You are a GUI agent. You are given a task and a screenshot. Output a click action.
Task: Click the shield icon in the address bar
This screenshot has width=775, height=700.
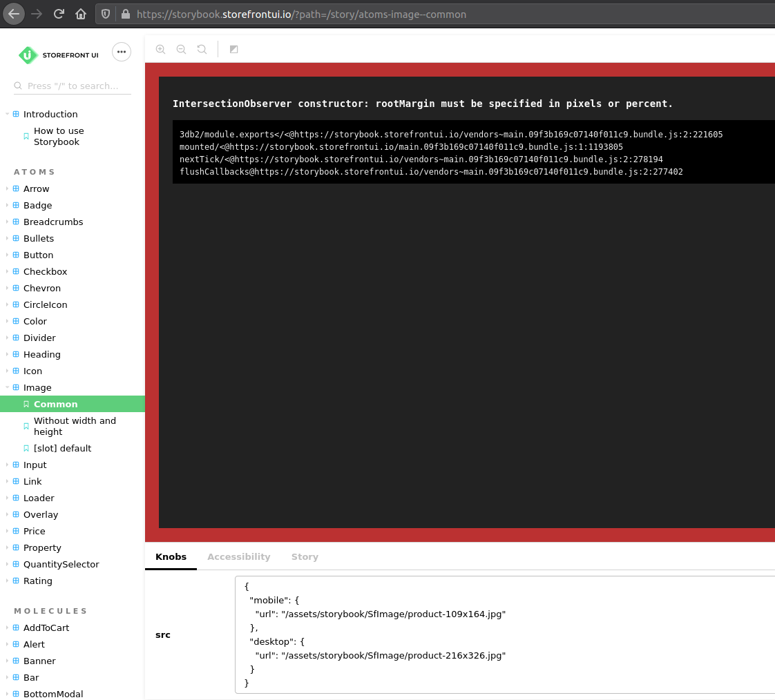click(105, 14)
